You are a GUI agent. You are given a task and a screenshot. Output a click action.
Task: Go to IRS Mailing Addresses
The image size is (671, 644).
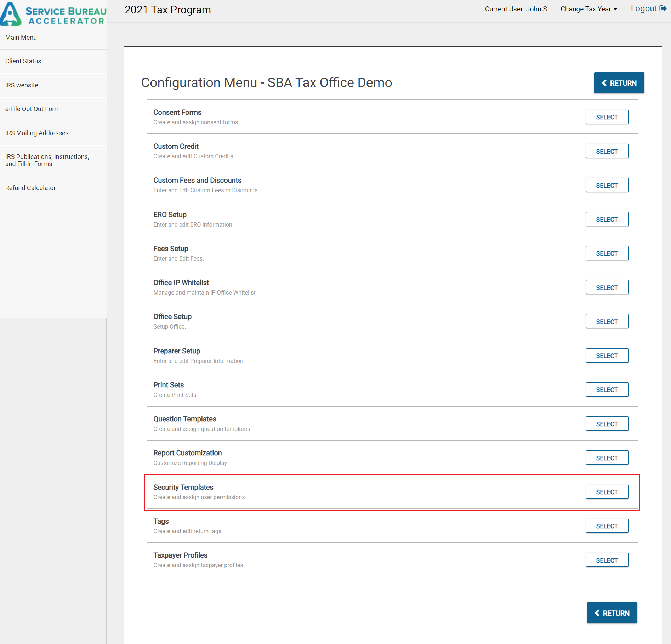[37, 133]
